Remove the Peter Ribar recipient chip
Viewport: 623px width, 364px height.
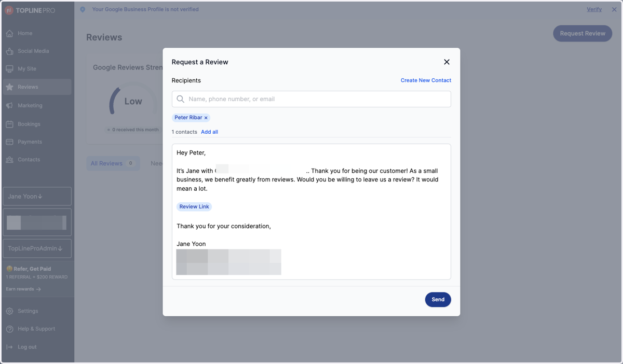206,118
